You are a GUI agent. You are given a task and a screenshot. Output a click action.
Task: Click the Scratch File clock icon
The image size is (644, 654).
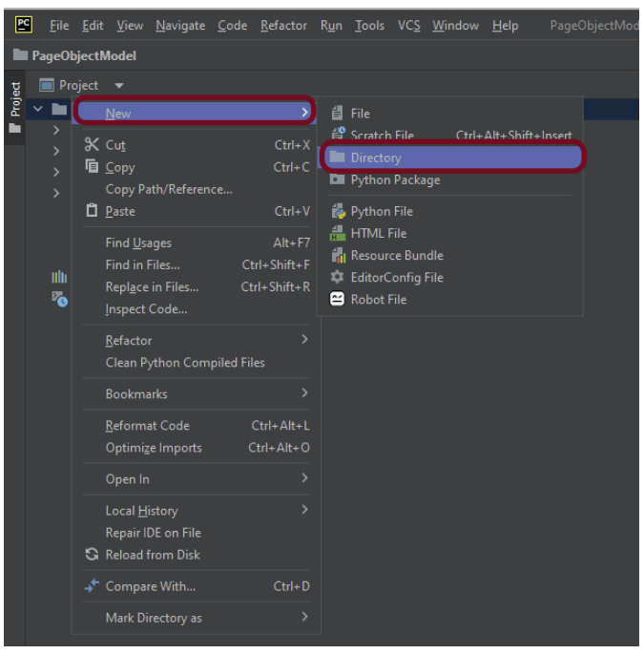coord(338,134)
